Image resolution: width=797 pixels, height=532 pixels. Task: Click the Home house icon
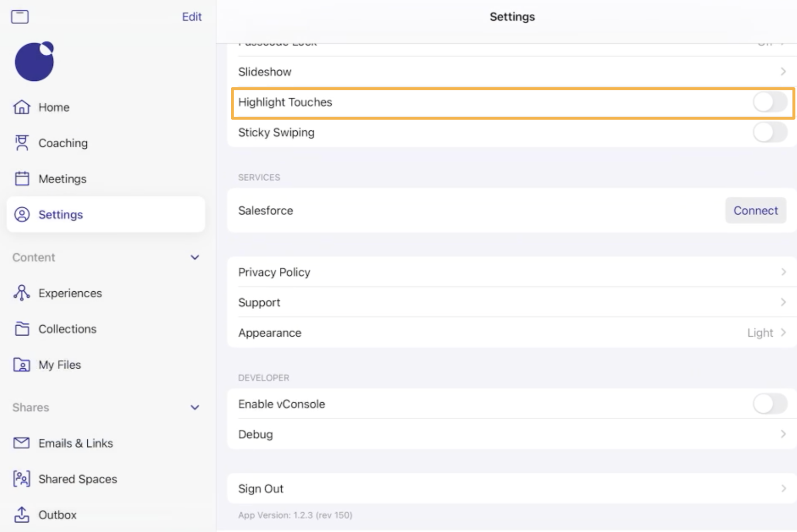(x=22, y=107)
